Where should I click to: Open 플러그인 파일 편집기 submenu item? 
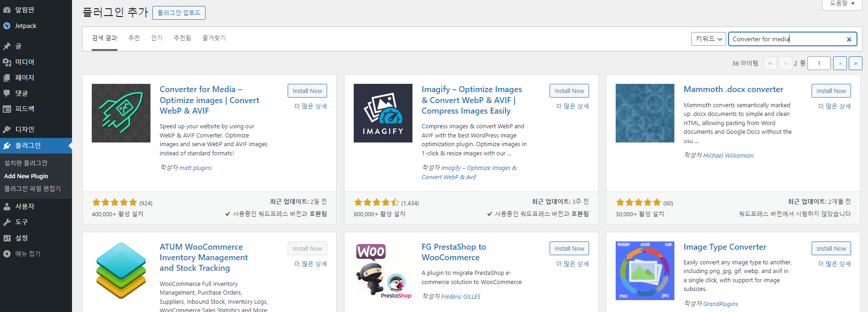(x=33, y=189)
